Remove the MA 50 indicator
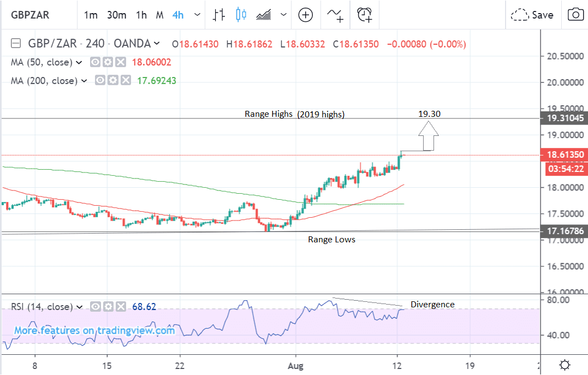The height and width of the screenshot is (375, 588). pos(121,62)
